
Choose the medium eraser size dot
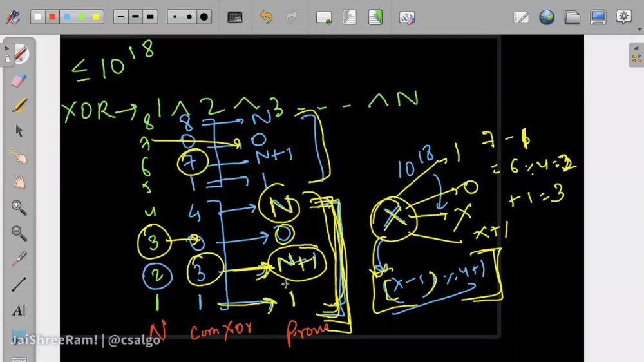pos(189,17)
